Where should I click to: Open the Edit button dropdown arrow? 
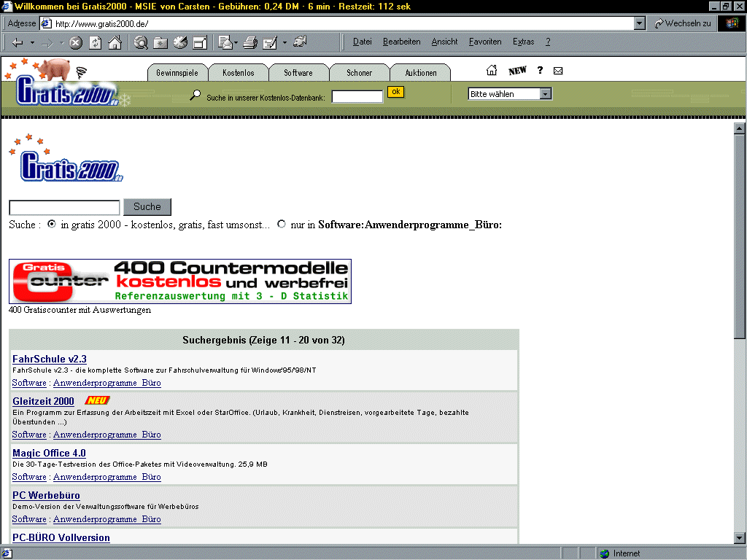coord(285,43)
